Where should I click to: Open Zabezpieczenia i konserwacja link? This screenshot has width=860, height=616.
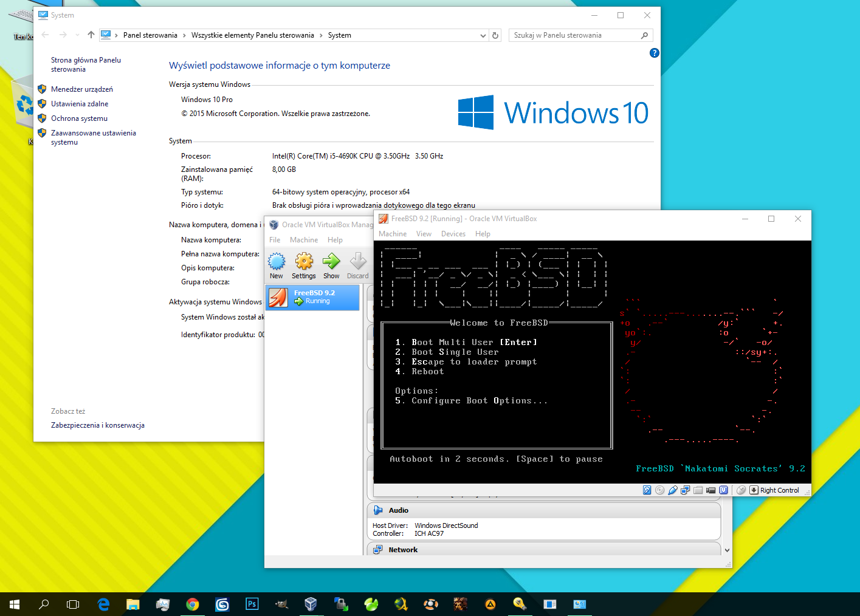click(98, 425)
